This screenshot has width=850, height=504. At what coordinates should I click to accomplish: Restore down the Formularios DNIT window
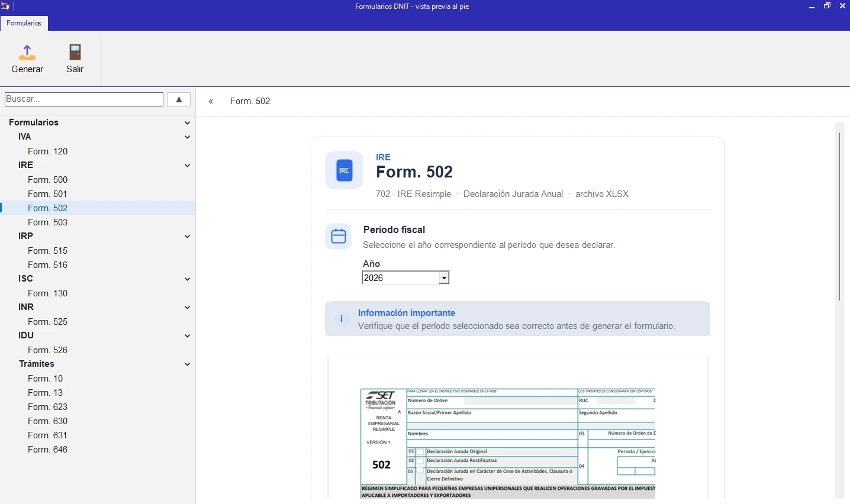pyautogui.click(x=828, y=6)
